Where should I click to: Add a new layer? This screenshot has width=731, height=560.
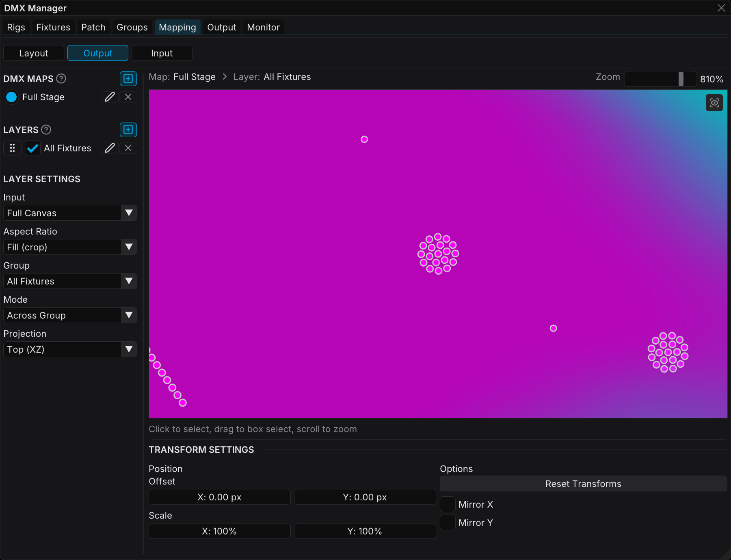(x=128, y=130)
